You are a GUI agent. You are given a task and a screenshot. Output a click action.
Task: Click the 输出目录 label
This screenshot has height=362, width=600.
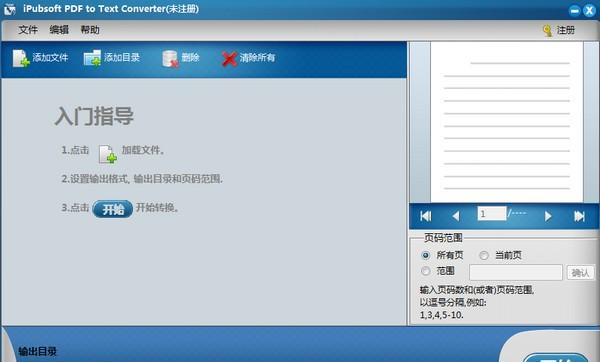pyautogui.click(x=38, y=351)
